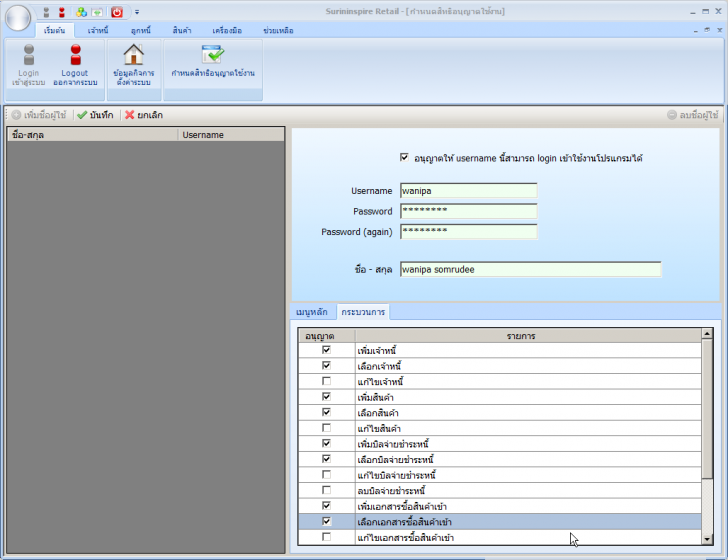Click เพิ่มชื่อผู้ใช้ add user button
Image resolution: width=728 pixels, height=560 pixels.
[39, 115]
